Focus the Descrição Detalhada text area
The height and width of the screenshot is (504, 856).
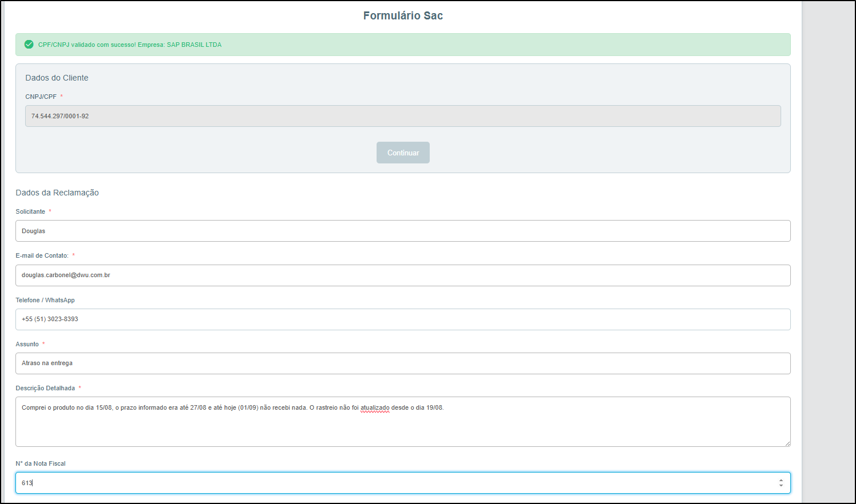(x=403, y=422)
